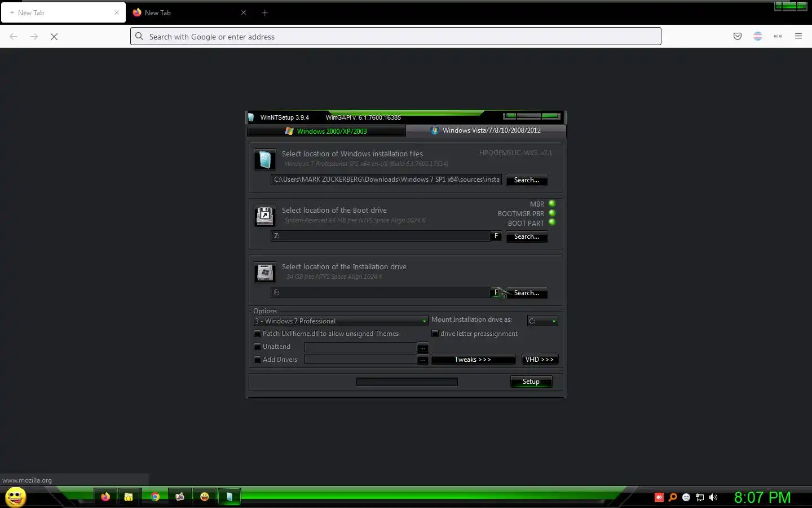812x508 pixels.
Task: Select the second Firefox New Tab
Action: coord(191,12)
